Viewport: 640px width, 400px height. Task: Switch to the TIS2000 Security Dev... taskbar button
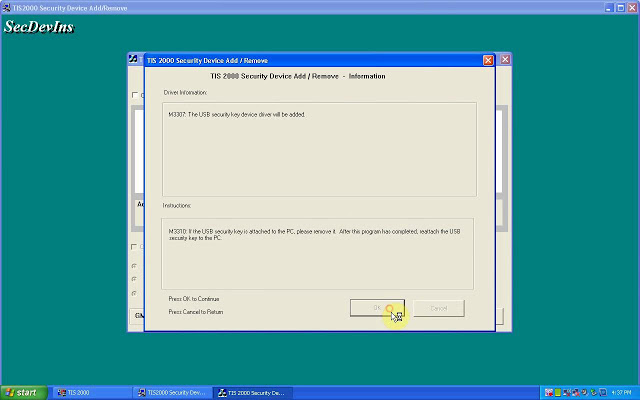coord(172,393)
